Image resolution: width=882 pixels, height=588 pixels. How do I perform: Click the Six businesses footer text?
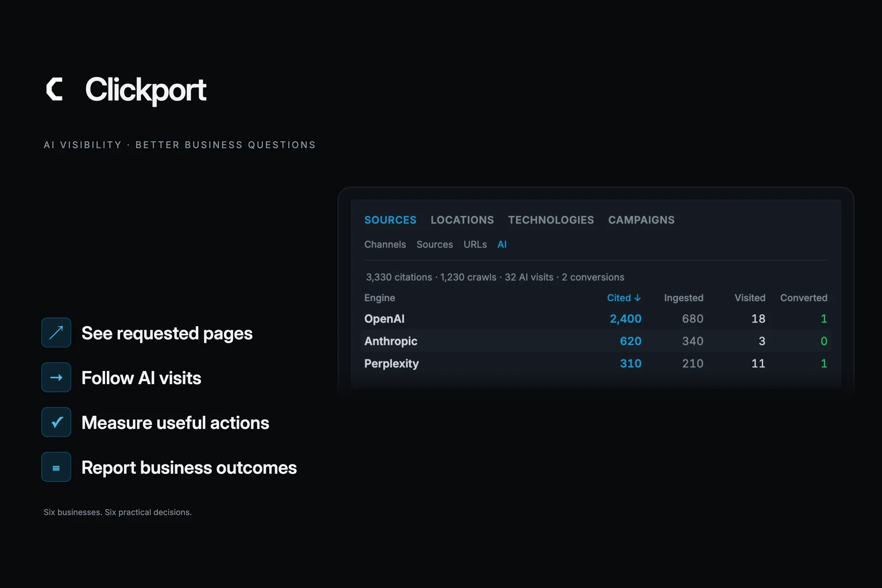tap(118, 512)
